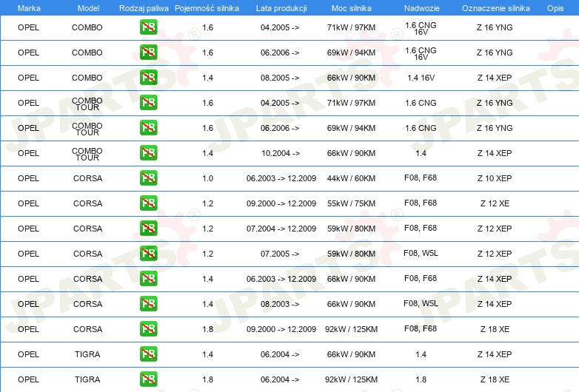The width and height of the screenshot is (579, 392).
Task: Select 'Z 18 XE' in the TIGRA row
Action: click(495, 379)
